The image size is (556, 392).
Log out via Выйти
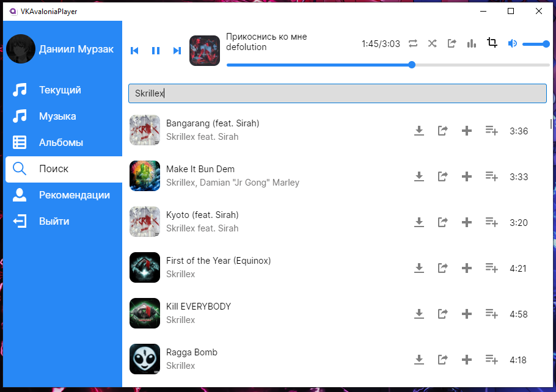tap(64, 221)
